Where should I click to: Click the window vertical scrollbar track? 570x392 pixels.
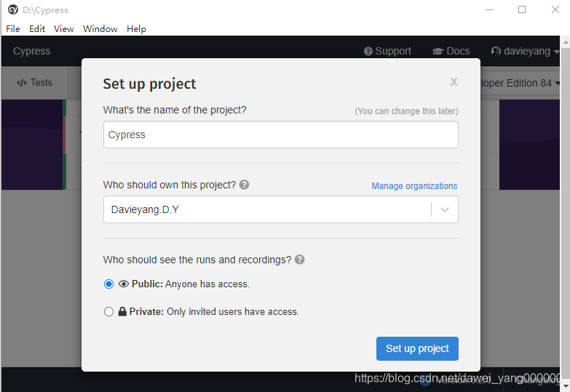point(566,215)
